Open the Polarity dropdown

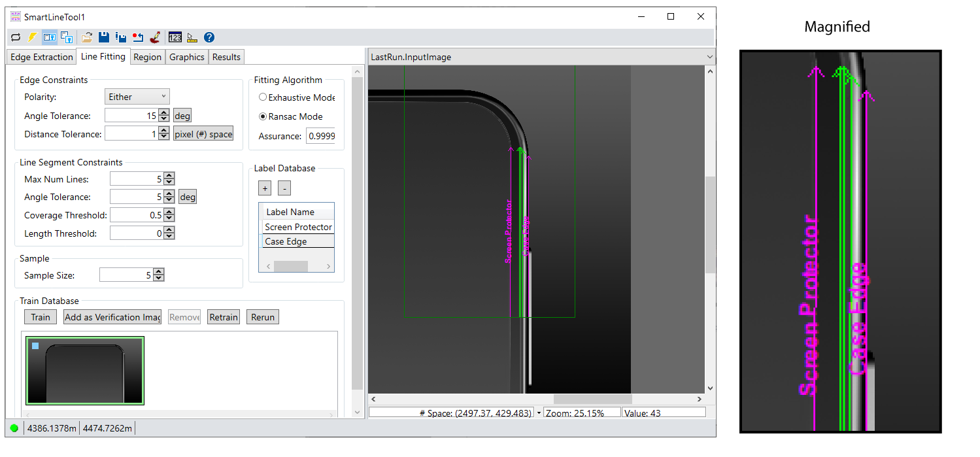coord(137,97)
